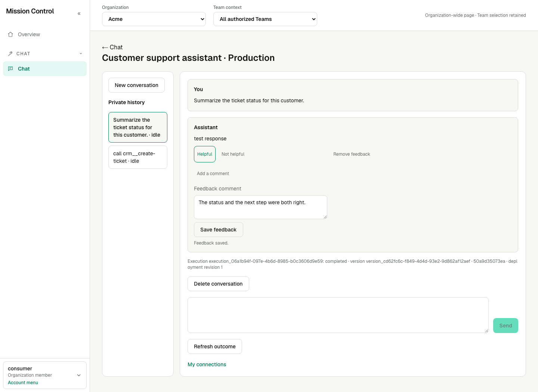
Task: Click the Mission Control title
Action: click(30, 11)
